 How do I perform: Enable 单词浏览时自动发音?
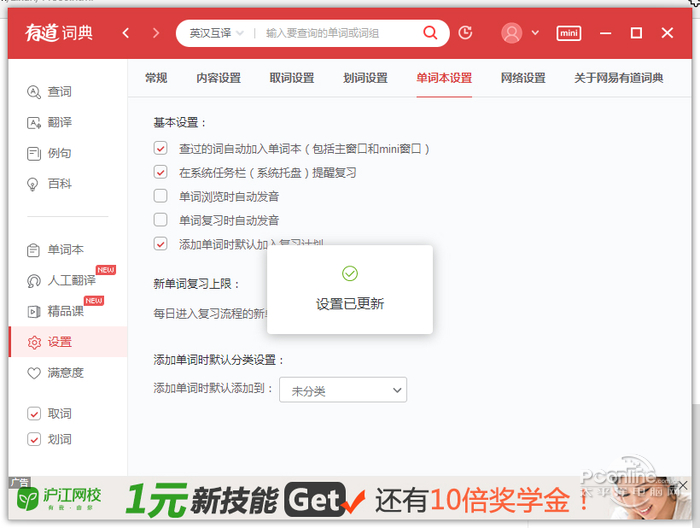tap(160, 195)
